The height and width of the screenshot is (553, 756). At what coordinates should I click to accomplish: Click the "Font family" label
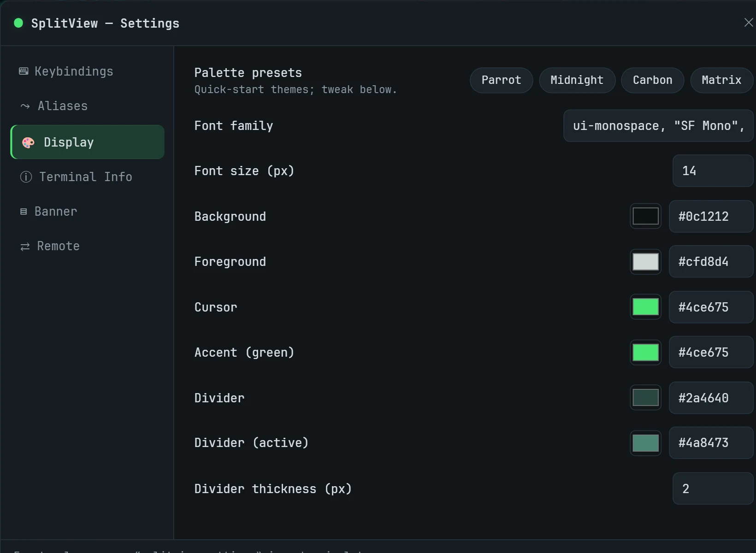point(234,126)
